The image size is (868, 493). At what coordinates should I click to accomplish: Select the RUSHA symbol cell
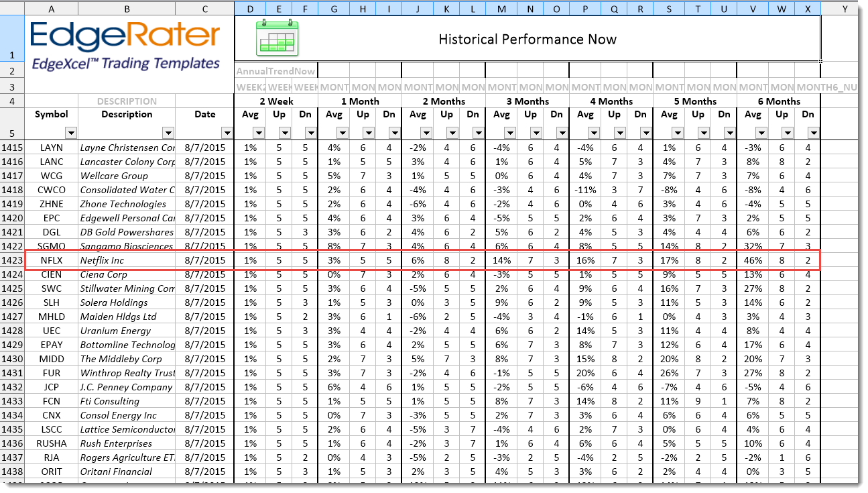[x=52, y=443]
